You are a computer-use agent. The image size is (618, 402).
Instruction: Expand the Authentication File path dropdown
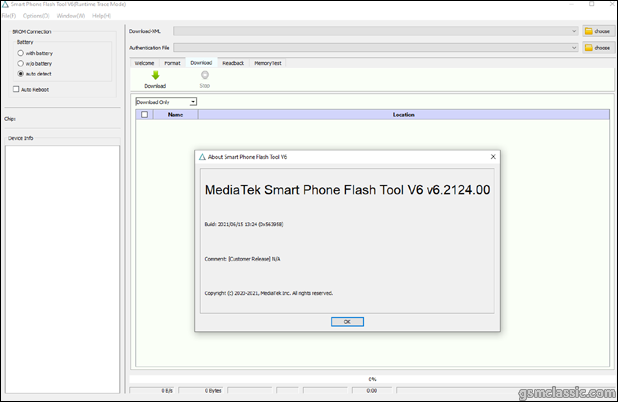(574, 48)
